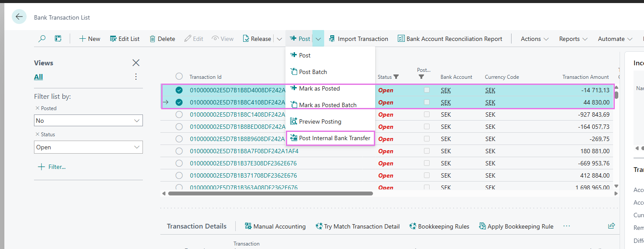
Task: Click the Post... column filter funnel icon
Action: (421, 77)
